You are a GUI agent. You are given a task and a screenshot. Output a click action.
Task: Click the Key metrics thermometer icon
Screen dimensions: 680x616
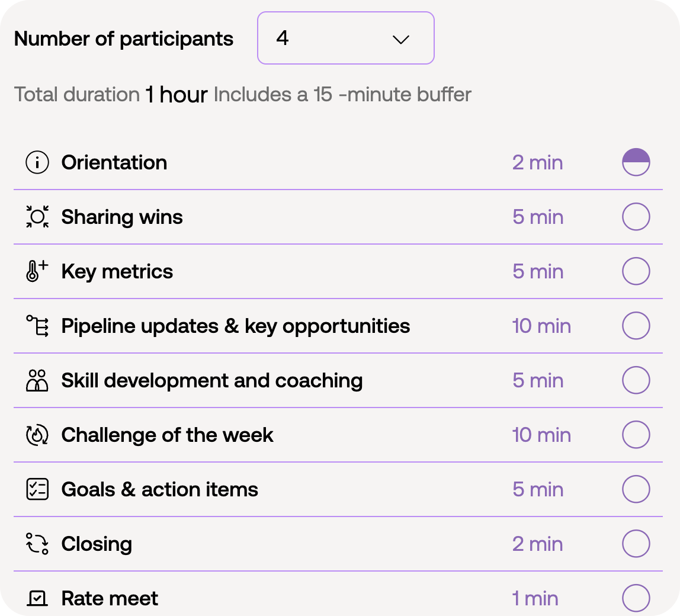[37, 271]
